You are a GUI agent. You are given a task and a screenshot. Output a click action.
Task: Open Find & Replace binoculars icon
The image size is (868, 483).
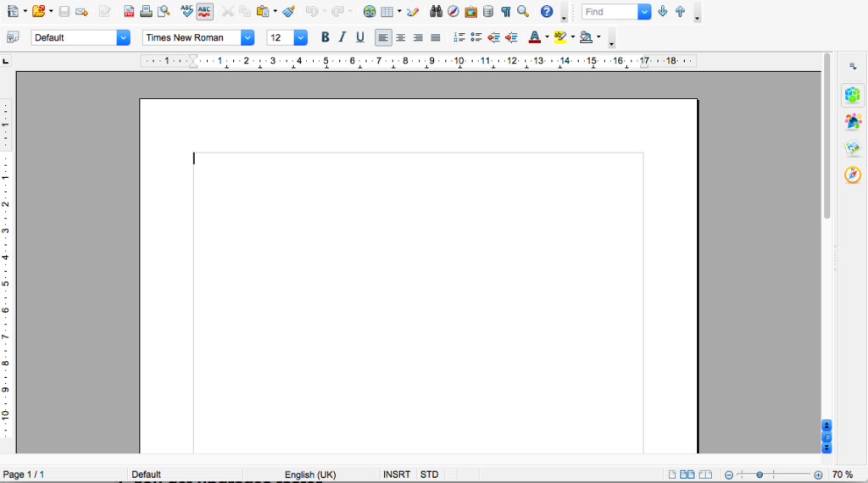[x=437, y=12]
